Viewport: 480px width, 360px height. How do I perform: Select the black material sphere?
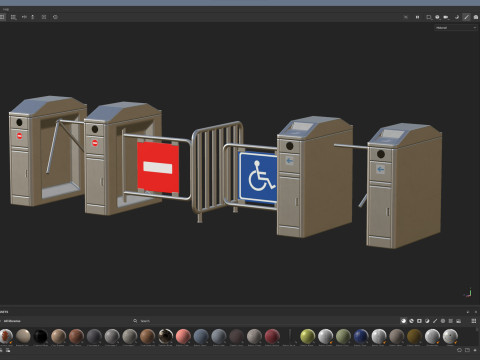[41, 336]
